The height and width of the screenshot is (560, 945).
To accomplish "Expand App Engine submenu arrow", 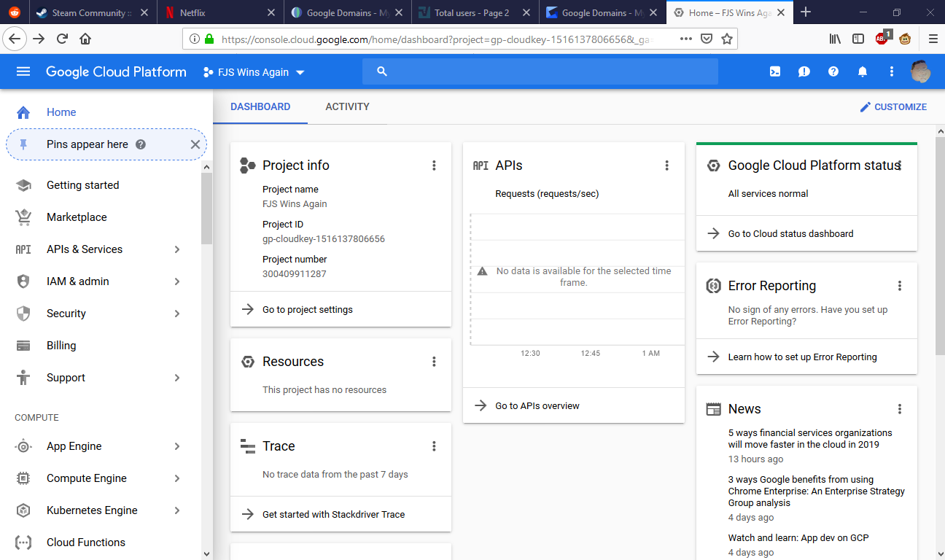I will click(x=177, y=446).
